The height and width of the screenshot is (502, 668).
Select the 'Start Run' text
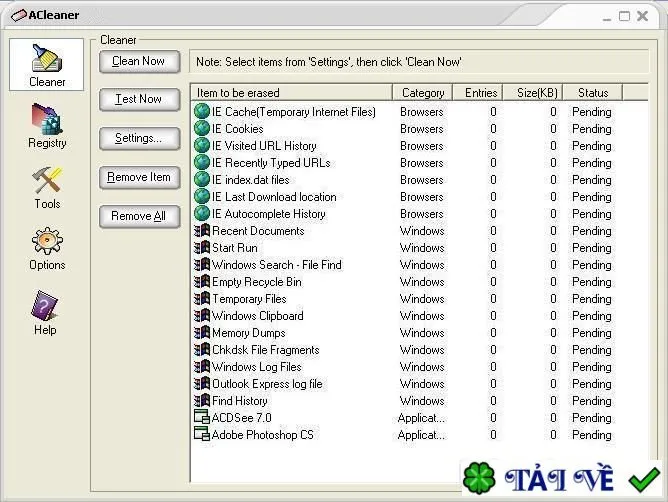pyautogui.click(x=235, y=248)
